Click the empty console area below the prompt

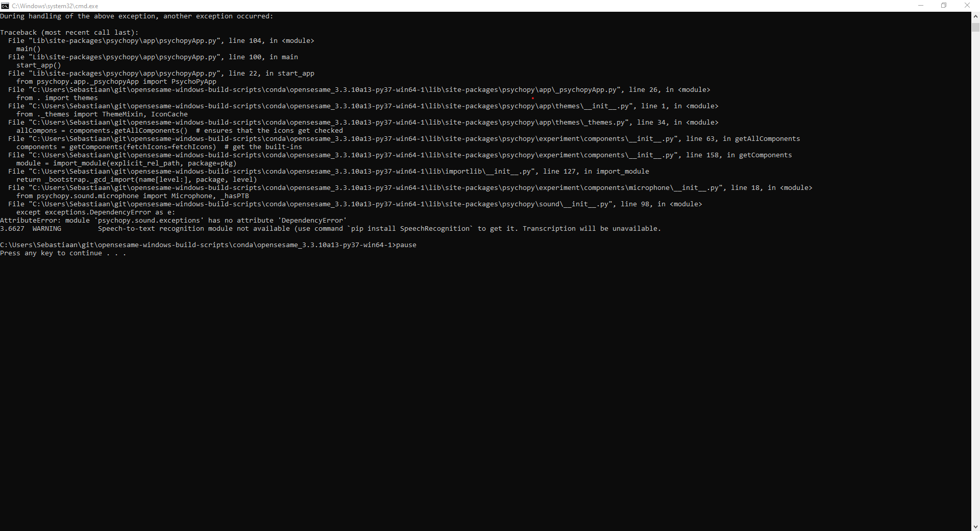459,383
